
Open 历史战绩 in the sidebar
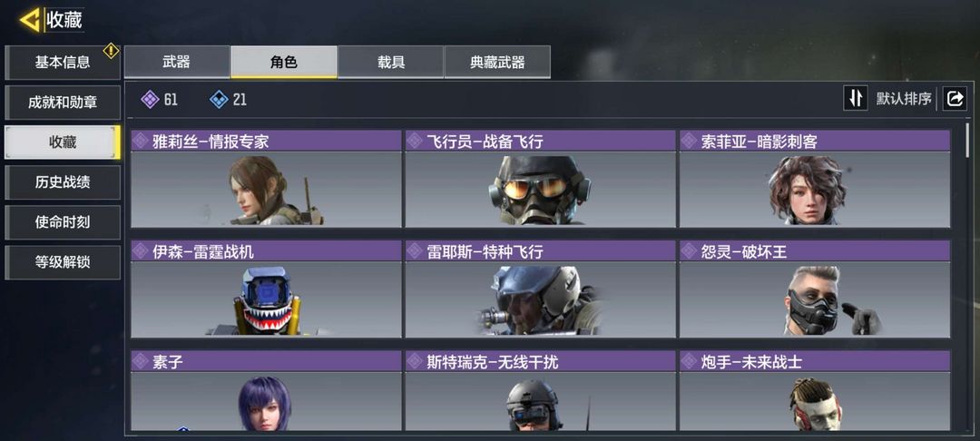[x=63, y=182]
